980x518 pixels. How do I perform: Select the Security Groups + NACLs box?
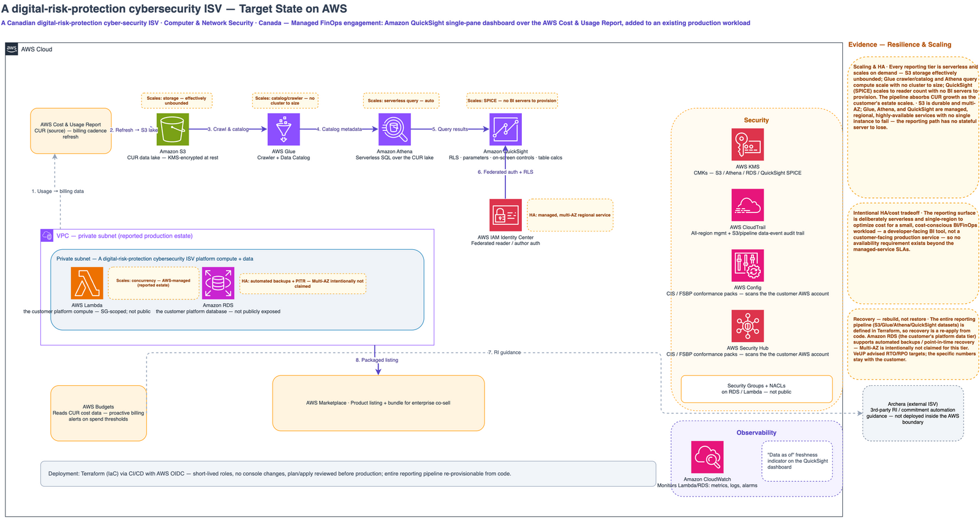[756, 389]
